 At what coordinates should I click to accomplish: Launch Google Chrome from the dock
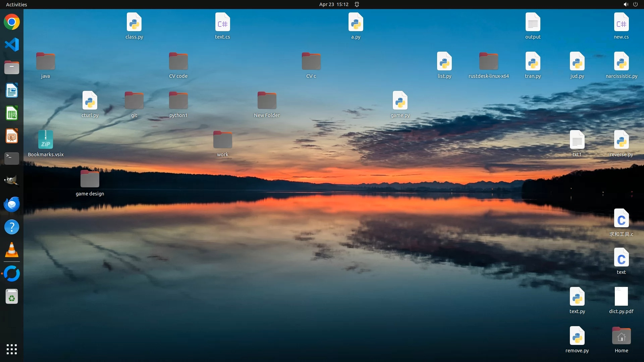(x=12, y=22)
